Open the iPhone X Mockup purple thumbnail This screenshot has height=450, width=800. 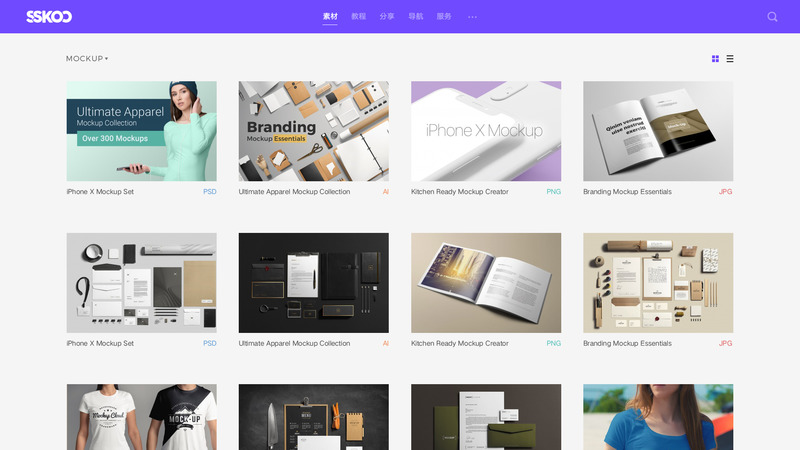(x=486, y=131)
